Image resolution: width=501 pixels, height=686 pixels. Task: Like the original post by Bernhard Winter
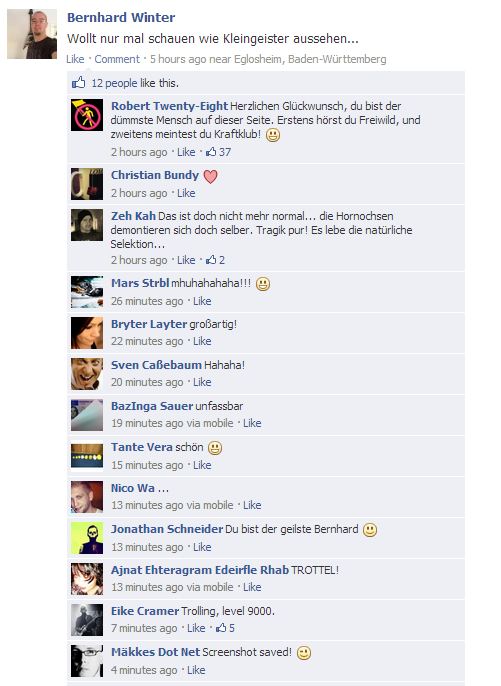click(x=75, y=59)
